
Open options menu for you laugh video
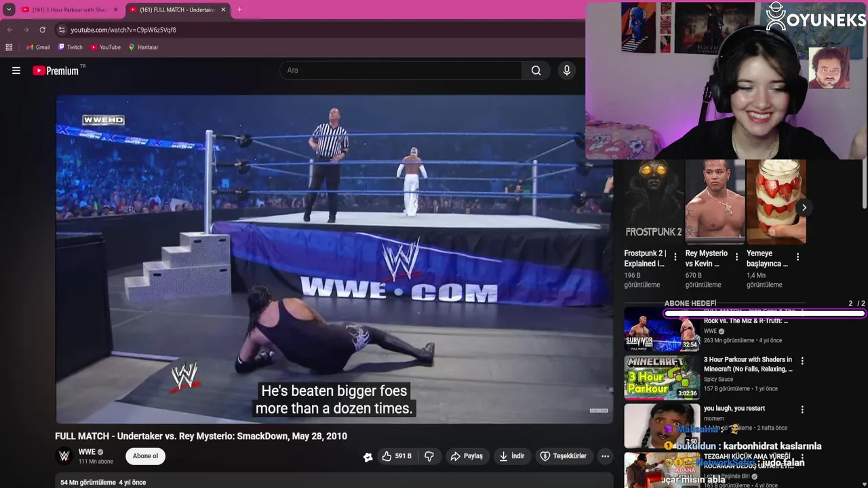click(x=802, y=410)
